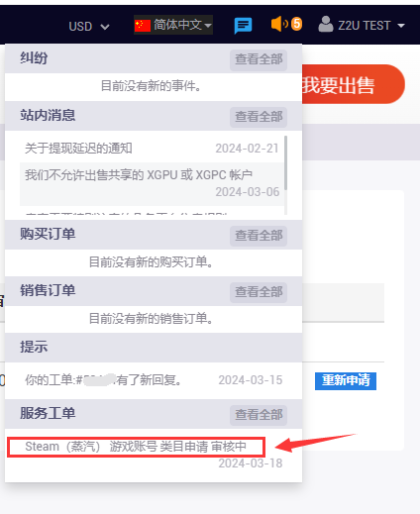Screen dimensions: 420x514
Task: View all under 购买订单 section
Action: [x=259, y=236]
